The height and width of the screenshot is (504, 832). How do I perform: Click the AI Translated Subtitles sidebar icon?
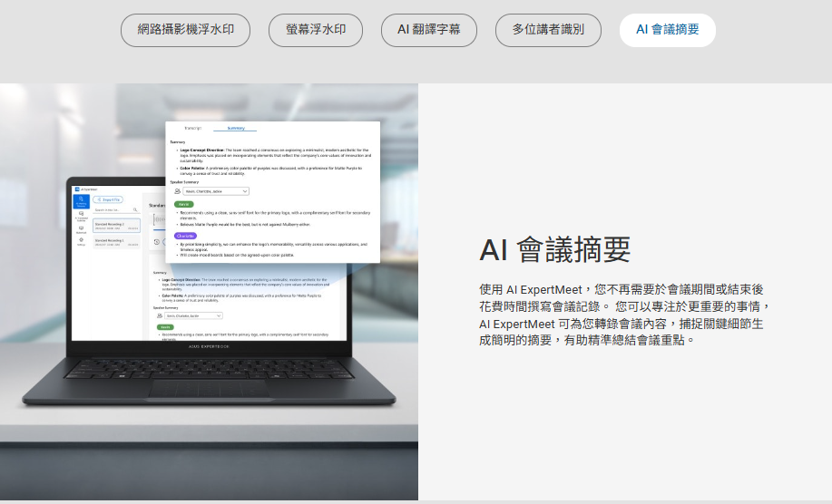coord(82,216)
